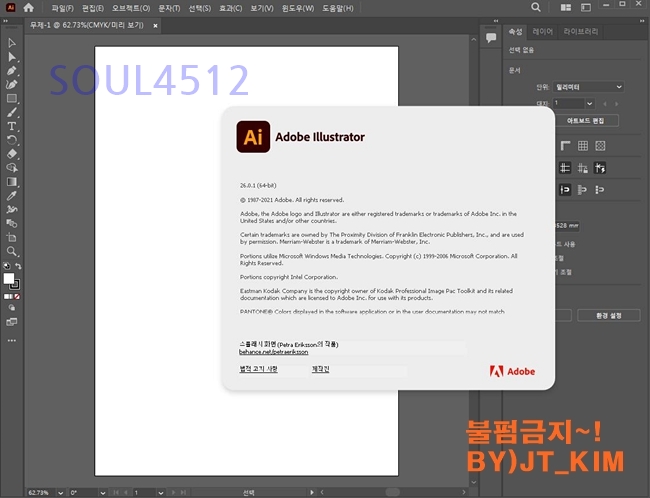Toggle transparency grid in Properties panel

[600, 146]
